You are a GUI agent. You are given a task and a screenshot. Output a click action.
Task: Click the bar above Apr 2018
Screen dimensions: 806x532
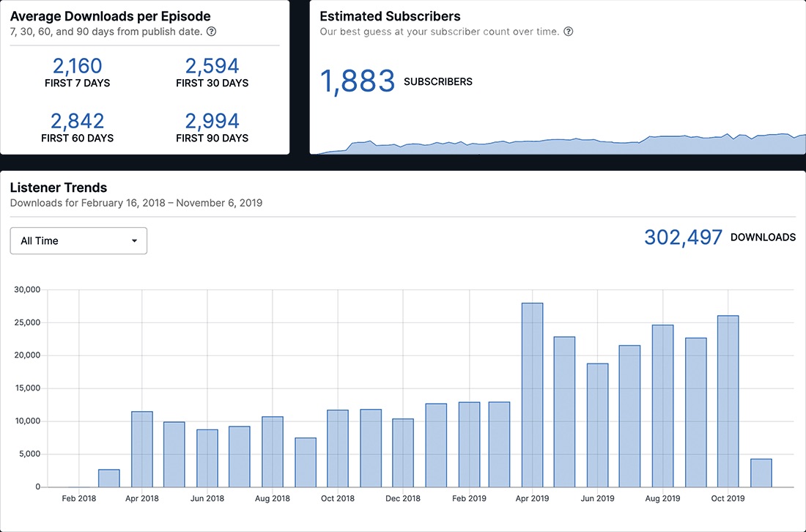pos(142,449)
